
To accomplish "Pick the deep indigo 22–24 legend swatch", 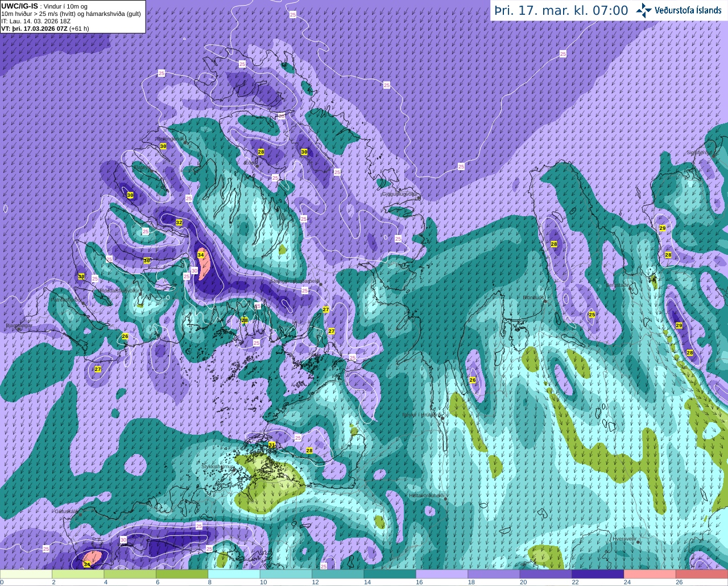I will pos(598,574).
